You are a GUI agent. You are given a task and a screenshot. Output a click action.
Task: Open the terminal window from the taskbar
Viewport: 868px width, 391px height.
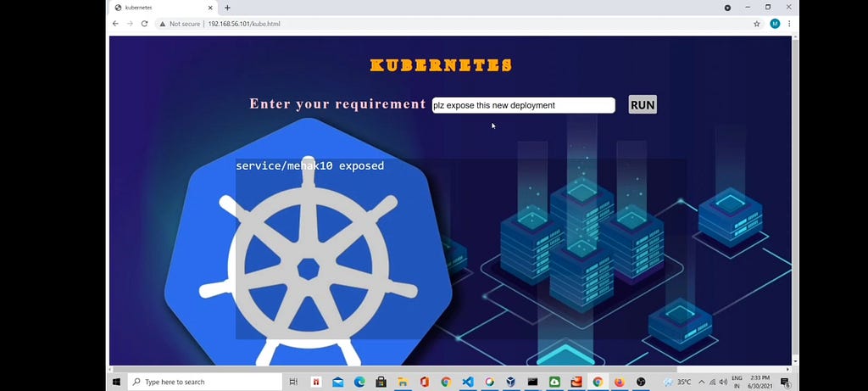[532, 382]
